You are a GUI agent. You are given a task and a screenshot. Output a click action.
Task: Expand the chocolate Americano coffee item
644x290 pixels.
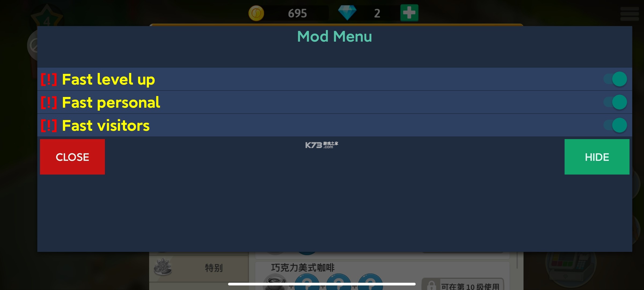click(x=302, y=267)
